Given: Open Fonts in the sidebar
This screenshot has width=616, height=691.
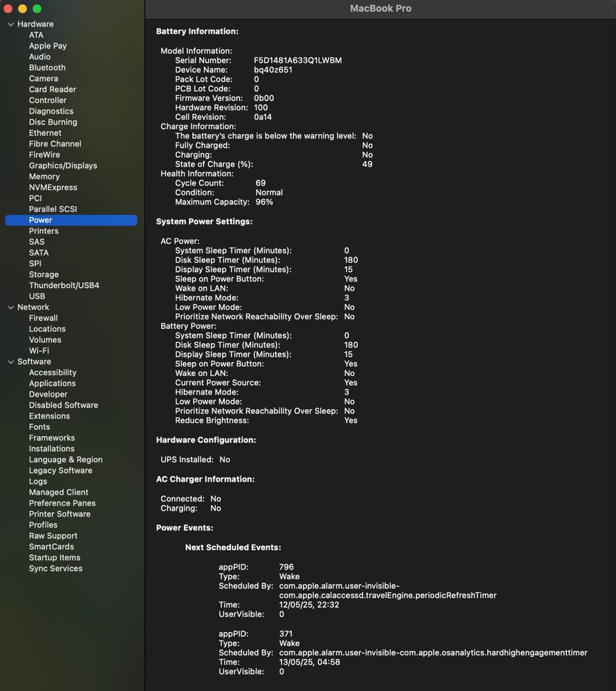Looking at the screenshot, I should tap(39, 427).
